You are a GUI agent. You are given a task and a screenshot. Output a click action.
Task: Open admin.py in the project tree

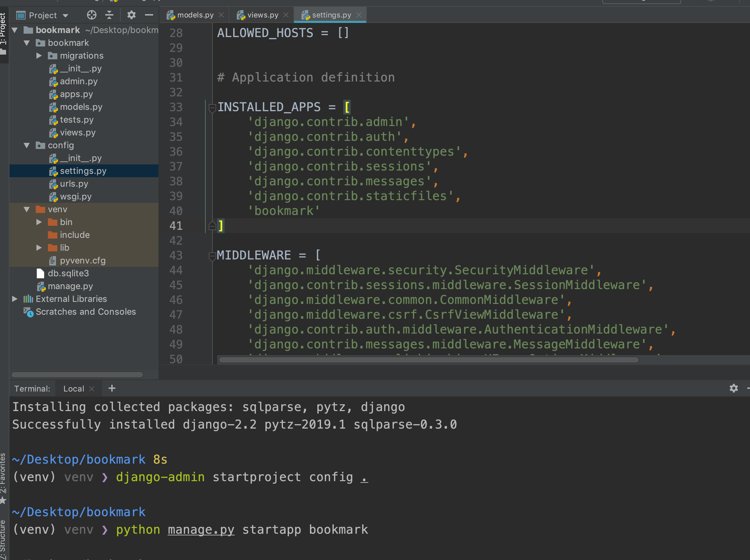[79, 81]
